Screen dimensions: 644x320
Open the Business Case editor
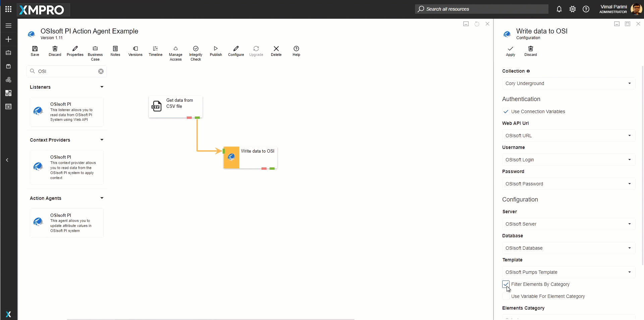pos(95,53)
